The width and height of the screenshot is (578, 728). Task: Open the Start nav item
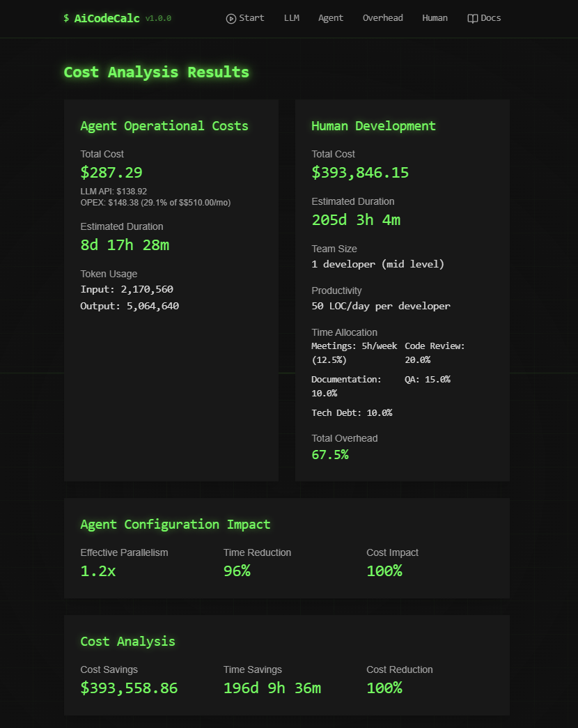(x=245, y=18)
